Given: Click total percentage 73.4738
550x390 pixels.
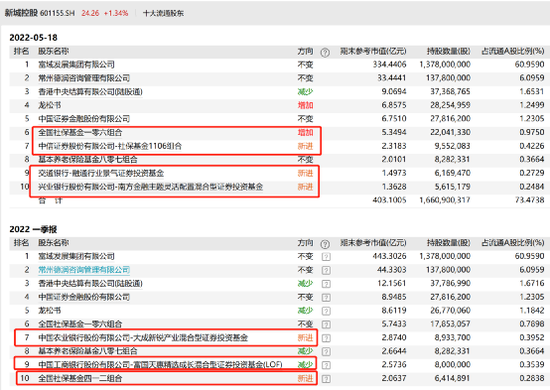Looking at the screenshot, I should coord(529,200).
